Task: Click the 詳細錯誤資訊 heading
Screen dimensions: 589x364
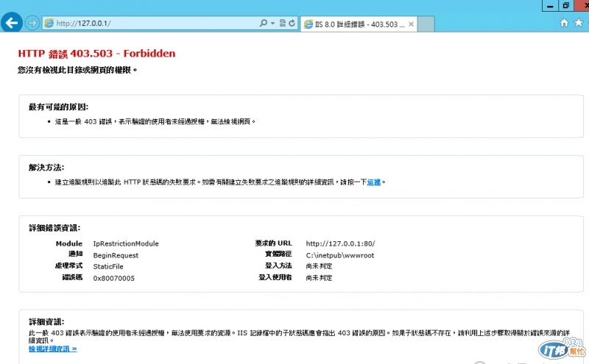Action: (54, 228)
